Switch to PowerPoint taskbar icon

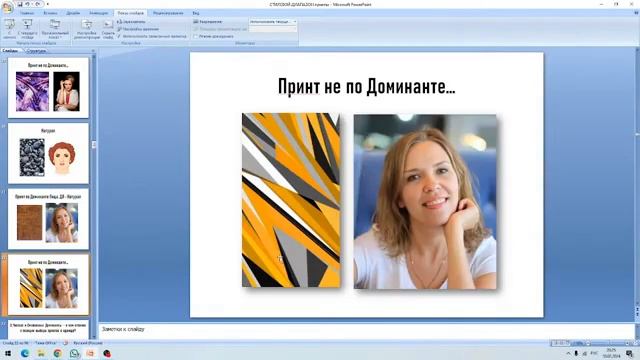(x=90, y=353)
